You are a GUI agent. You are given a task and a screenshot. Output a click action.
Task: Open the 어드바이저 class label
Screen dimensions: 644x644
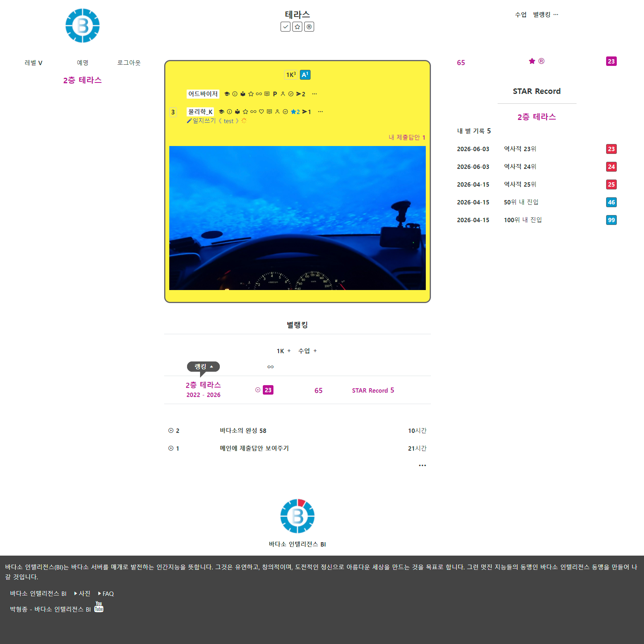(203, 94)
